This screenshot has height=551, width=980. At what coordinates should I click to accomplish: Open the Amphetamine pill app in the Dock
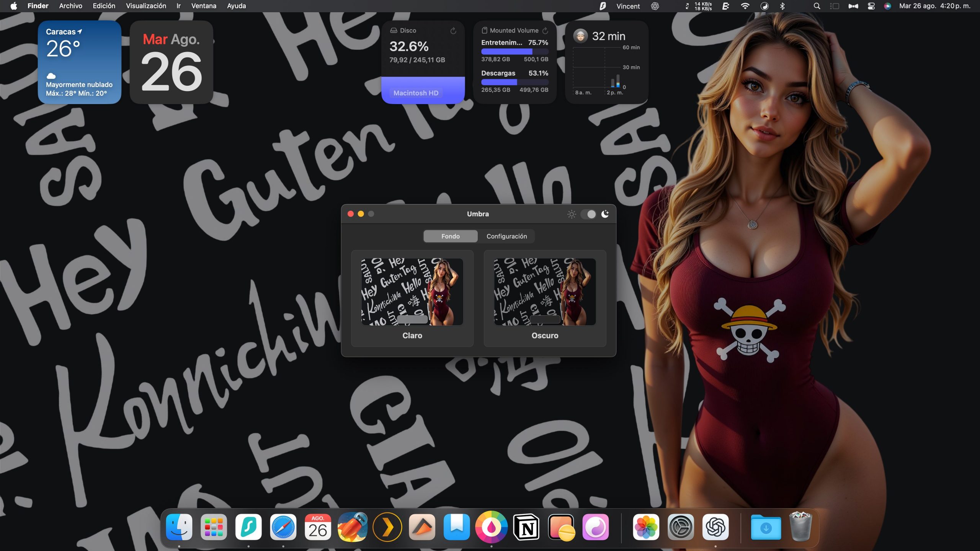tap(561, 527)
